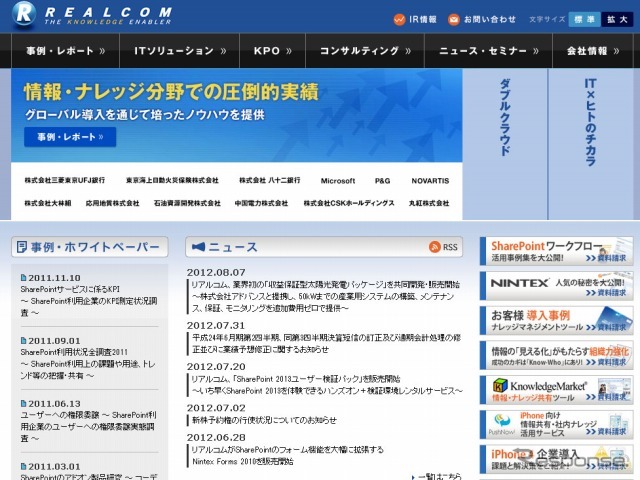This screenshot has width=640, height=480.
Task: Click the お客様 導入事例 banner
Action: tap(556, 320)
